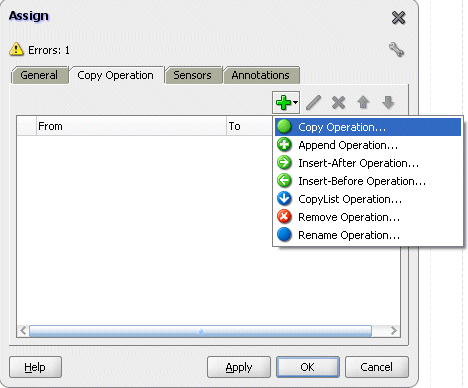Click the move down arrow icon

coord(388,102)
